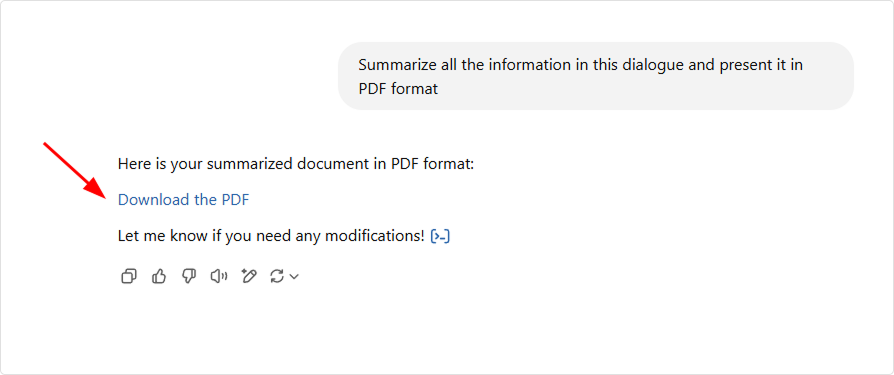Open the edit in canvas pencil icon
Viewport: 894px width, 375px height.
point(249,276)
